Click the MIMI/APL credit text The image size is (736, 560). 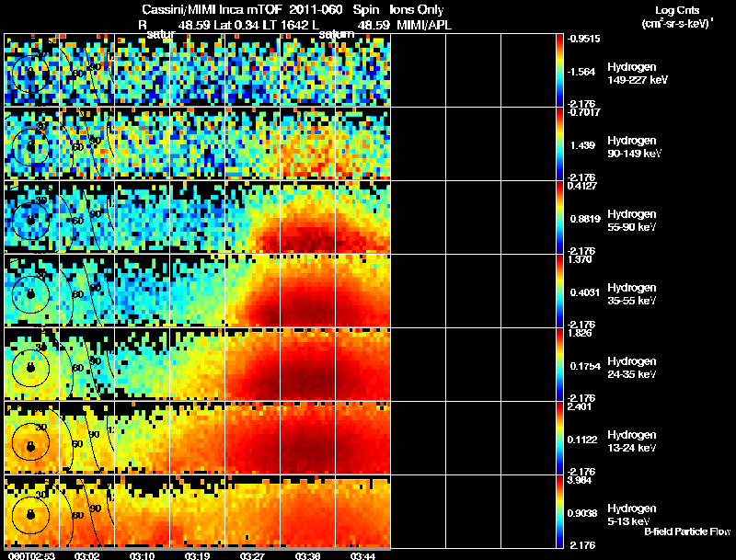(424, 26)
